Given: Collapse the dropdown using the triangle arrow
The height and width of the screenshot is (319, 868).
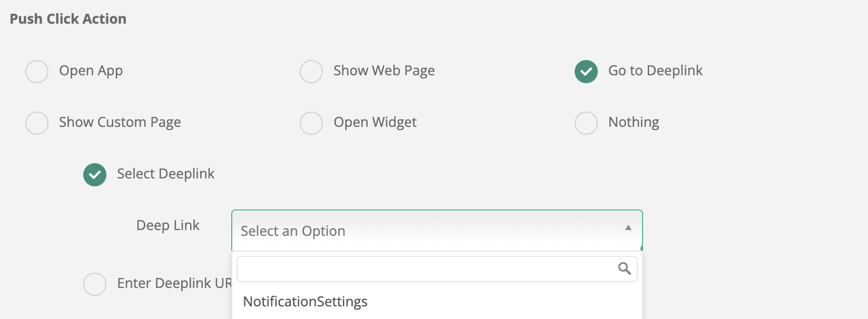Looking at the screenshot, I should (x=628, y=227).
